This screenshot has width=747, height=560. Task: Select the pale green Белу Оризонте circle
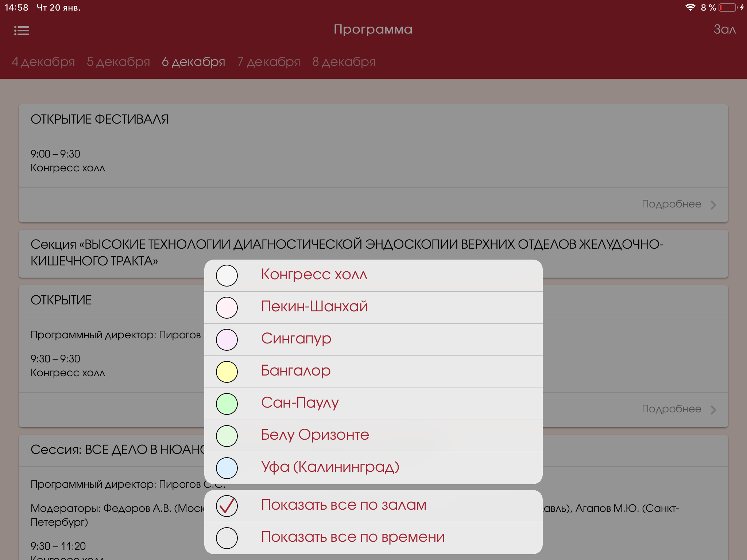227,436
